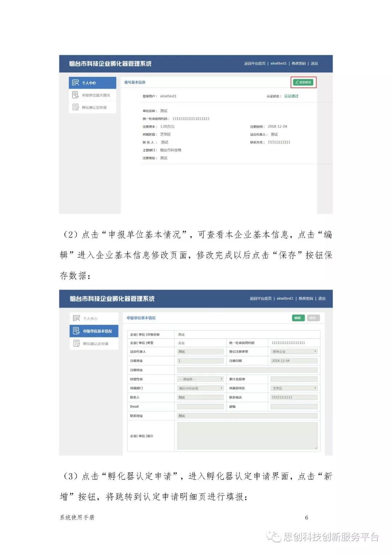Open 经营性质 dropdown showing 请选择
The image size is (392, 554).
[200, 379]
